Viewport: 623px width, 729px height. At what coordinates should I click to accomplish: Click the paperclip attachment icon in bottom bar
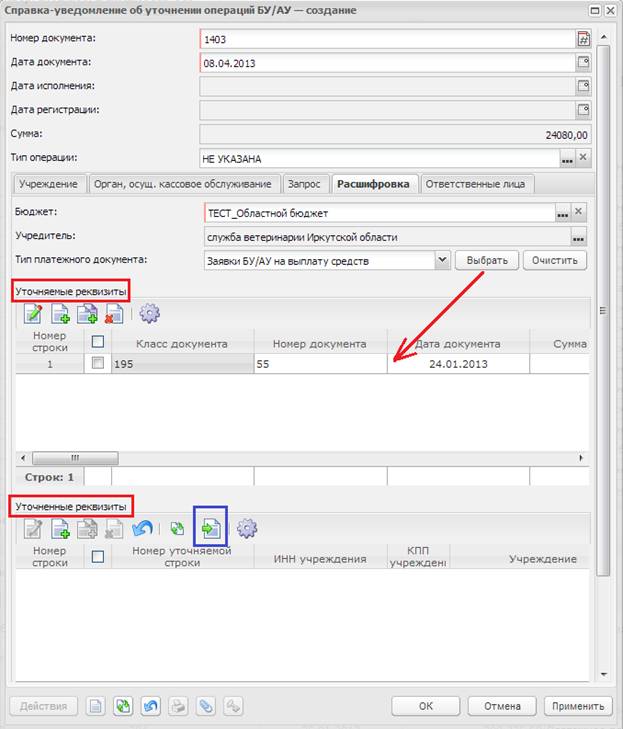pos(206,705)
